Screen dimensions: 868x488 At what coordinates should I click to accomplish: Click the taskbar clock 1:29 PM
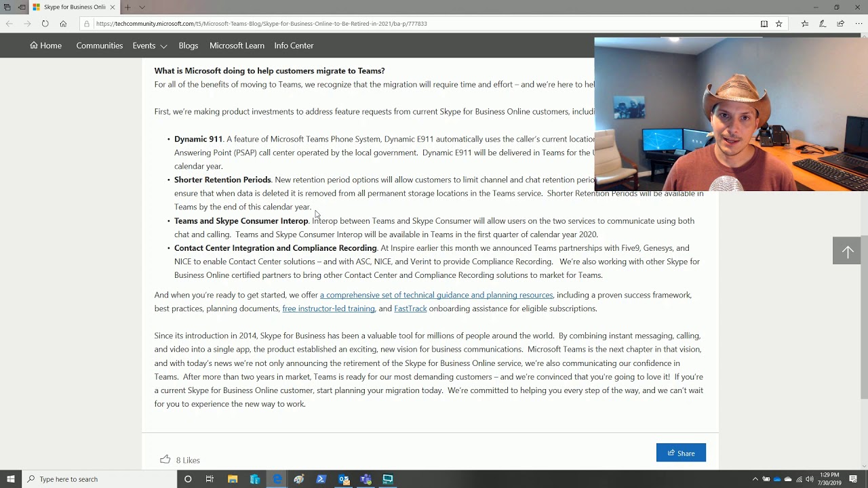(829, 479)
